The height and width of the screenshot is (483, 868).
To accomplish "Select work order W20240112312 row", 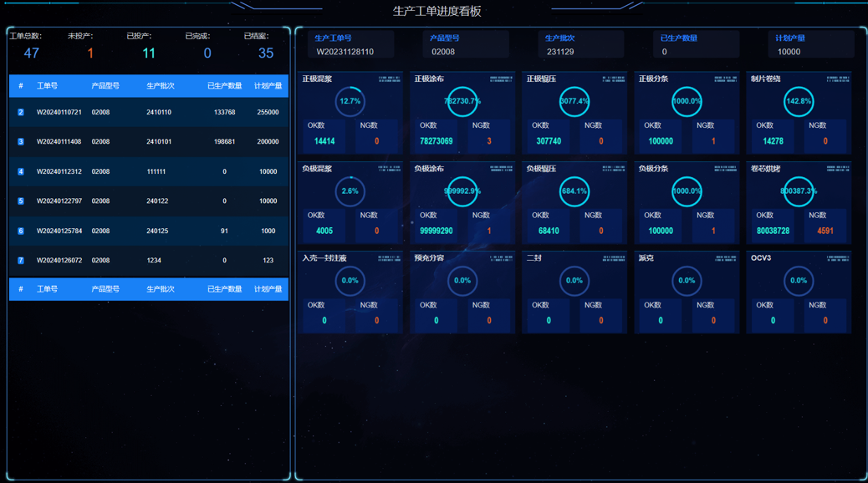I will (x=59, y=171).
